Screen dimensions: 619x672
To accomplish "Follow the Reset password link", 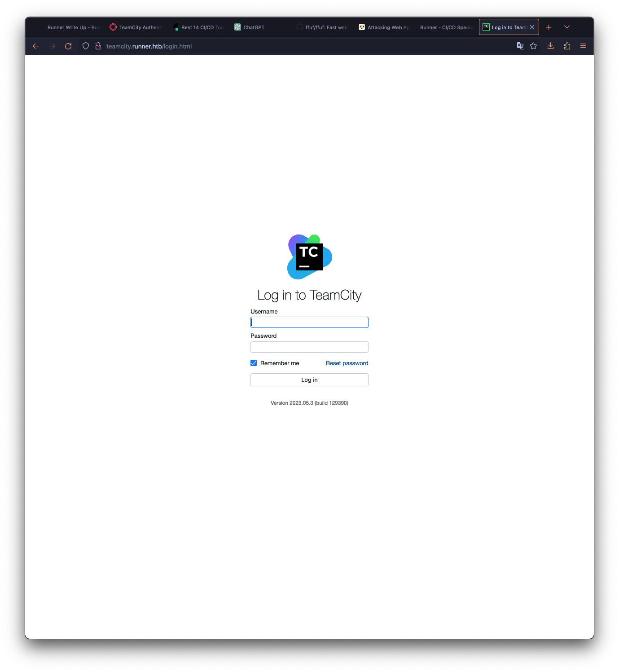I will click(x=347, y=363).
